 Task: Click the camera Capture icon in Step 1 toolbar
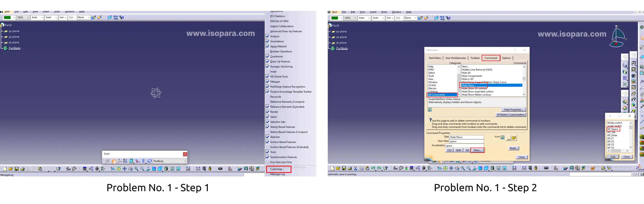pos(220,169)
